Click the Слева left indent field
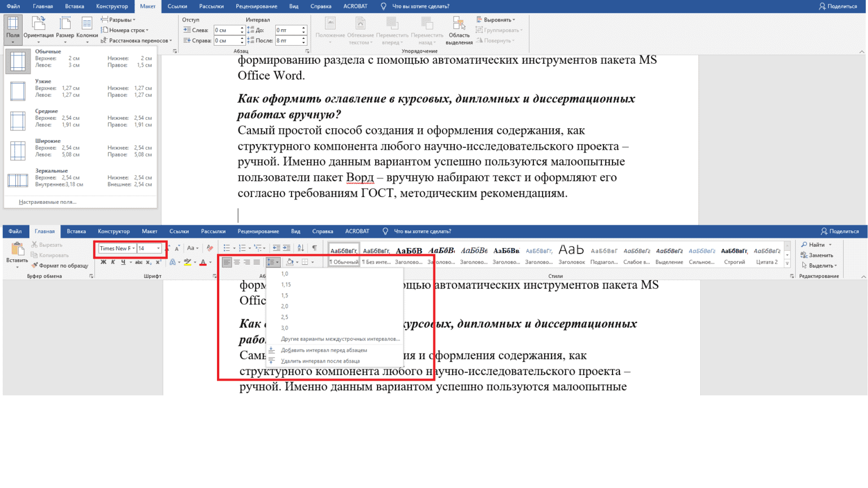Image resolution: width=868 pixels, height=488 pixels. tap(227, 30)
